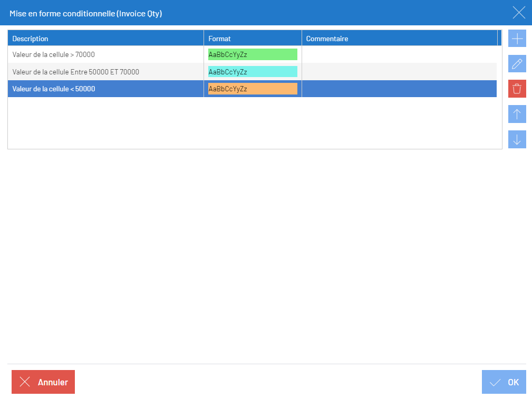The image size is (532, 398).
Task: Confirm with the OK button
Action: click(504, 382)
